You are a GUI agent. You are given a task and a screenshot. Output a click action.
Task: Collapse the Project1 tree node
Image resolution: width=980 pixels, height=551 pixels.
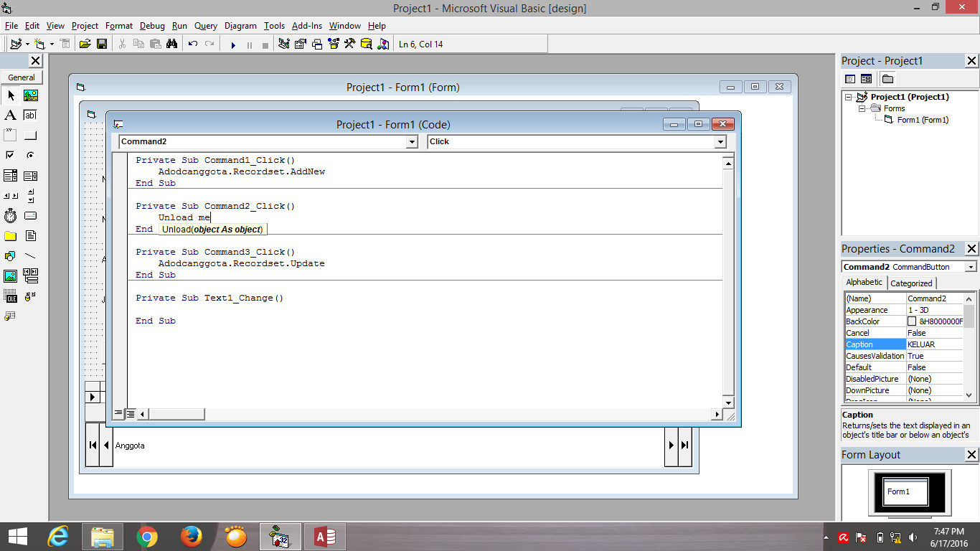point(849,97)
